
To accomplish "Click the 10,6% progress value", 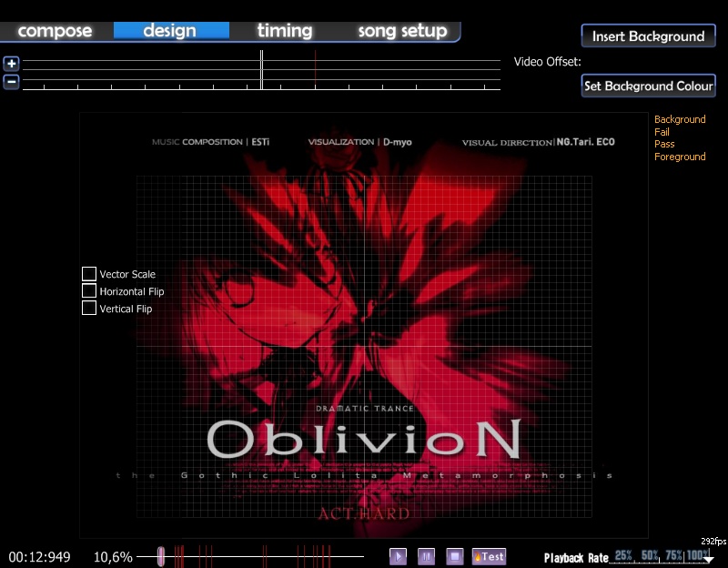I will (x=113, y=557).
